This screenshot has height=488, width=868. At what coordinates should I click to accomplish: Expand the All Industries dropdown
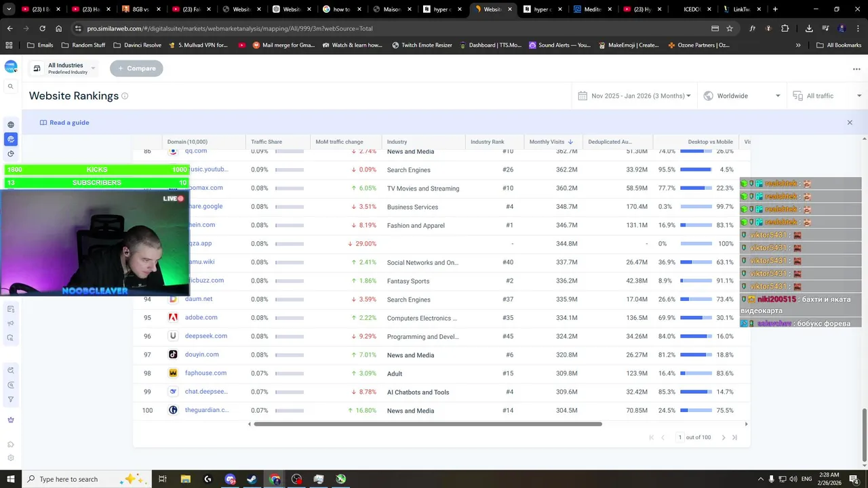[63, 68]
